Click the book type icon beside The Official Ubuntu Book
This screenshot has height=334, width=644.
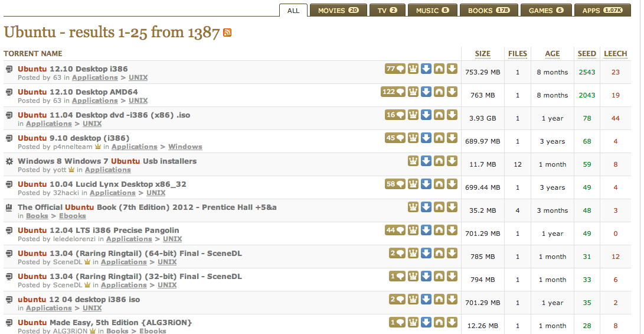pyautogui.click(x=9, y=207)
